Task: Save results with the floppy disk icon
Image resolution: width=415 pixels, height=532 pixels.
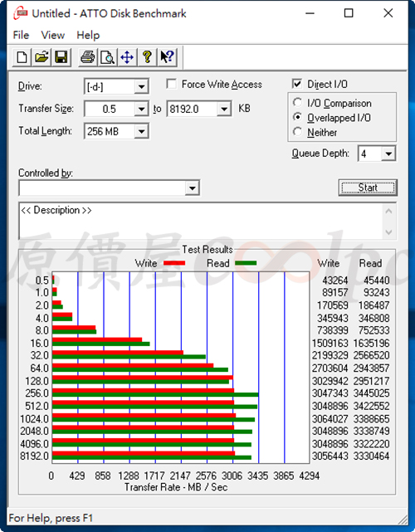Action: (x=61, y=57)
